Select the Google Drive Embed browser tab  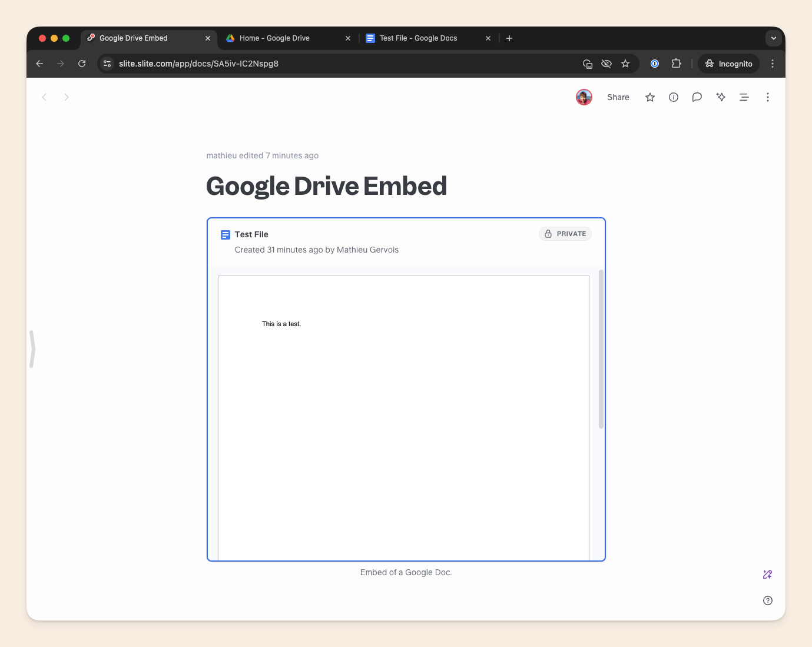tap(148, 38)
